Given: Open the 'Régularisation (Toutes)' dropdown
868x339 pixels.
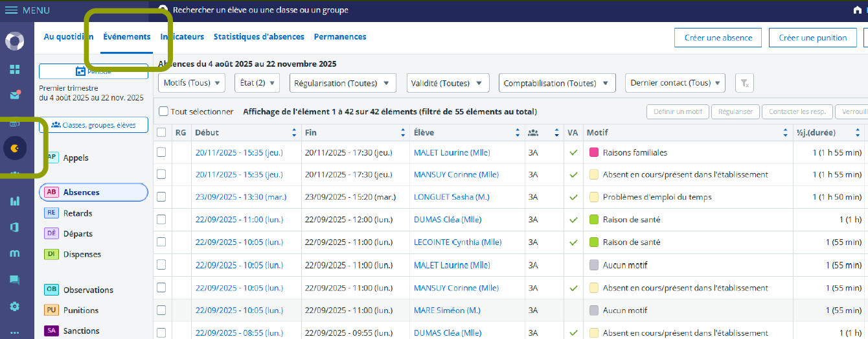Looking at the screenshot, I should point(342,83).
